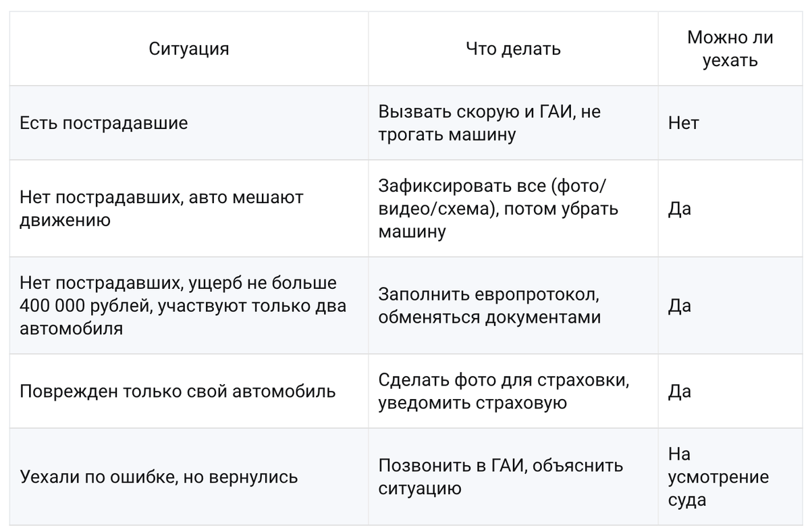Select the 'Есть пострадавшие' cell
The height and width of the screenshot is (532, 810).
pos(189,123)
